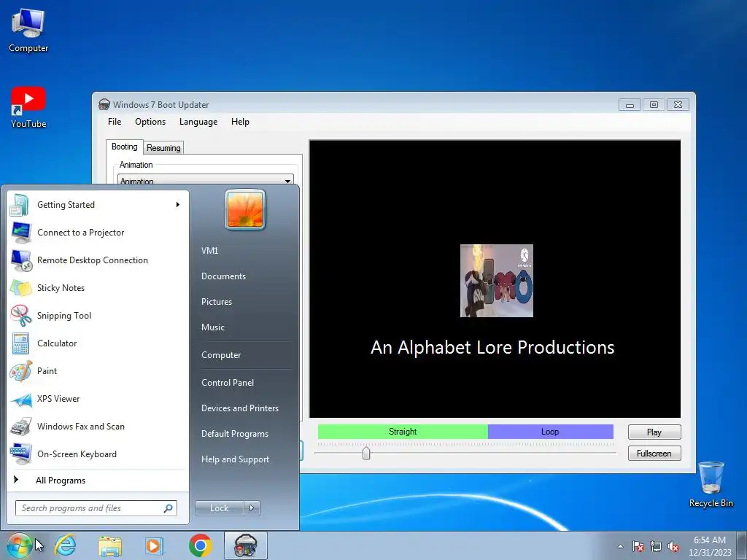Click Windows 7 Boot Updater taskbar button
This screenshot has height=560, width=747.
tap(245, 545)
